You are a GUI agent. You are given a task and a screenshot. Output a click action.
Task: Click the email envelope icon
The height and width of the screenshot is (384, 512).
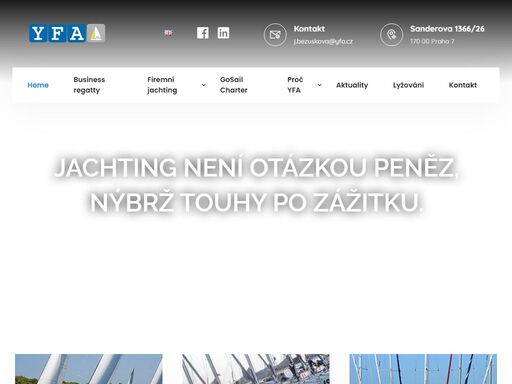click(275, 35)
